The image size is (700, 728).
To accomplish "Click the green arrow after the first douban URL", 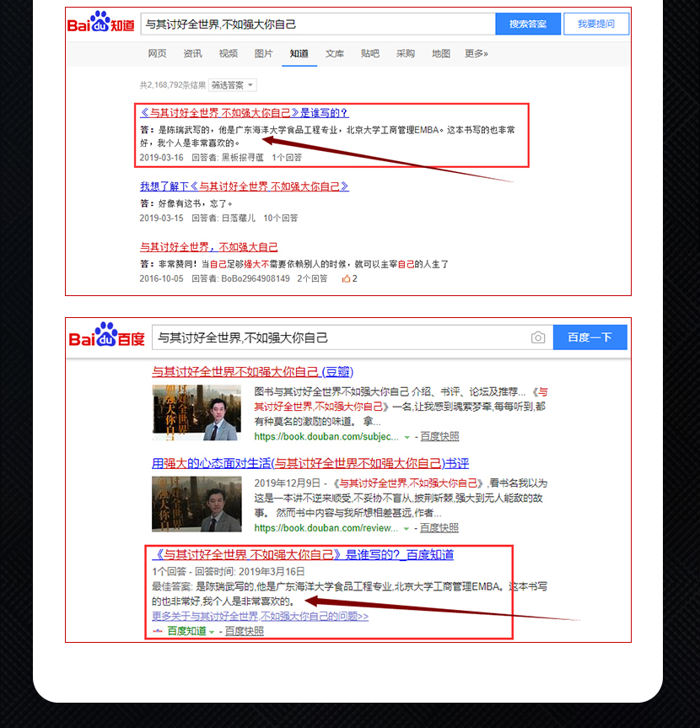I will coord(407,437).
